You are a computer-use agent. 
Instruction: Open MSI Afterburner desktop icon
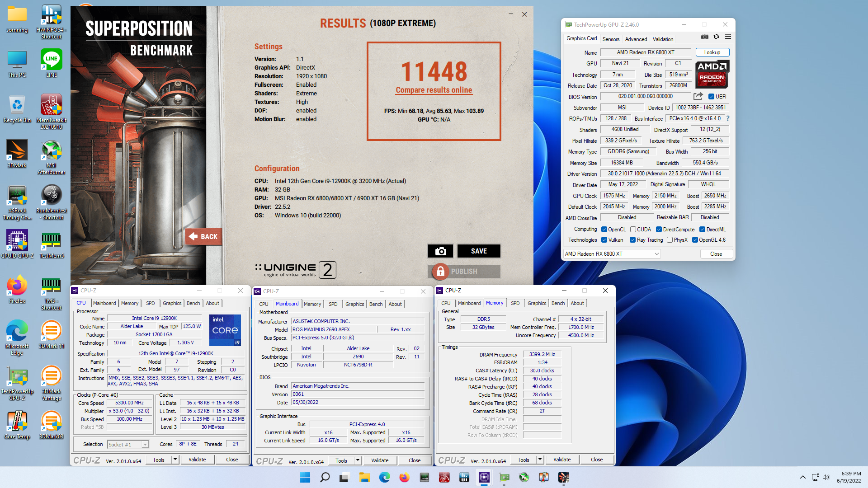click(51, 157)
